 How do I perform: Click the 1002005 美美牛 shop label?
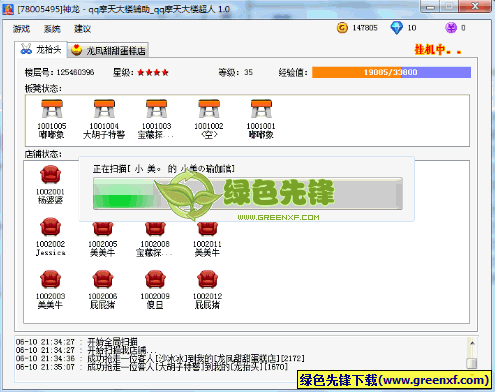coord(103,249)
